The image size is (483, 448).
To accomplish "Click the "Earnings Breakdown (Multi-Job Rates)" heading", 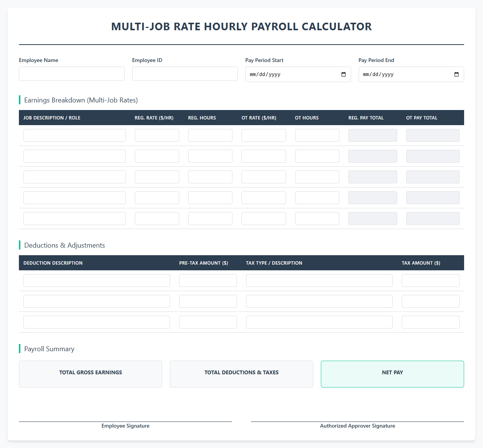I will [81, 100].
